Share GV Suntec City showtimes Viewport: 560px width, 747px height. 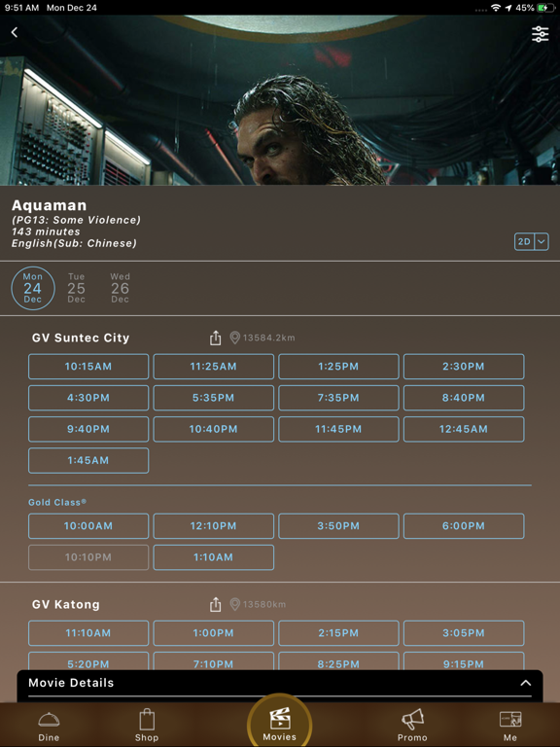coord(215,338)
